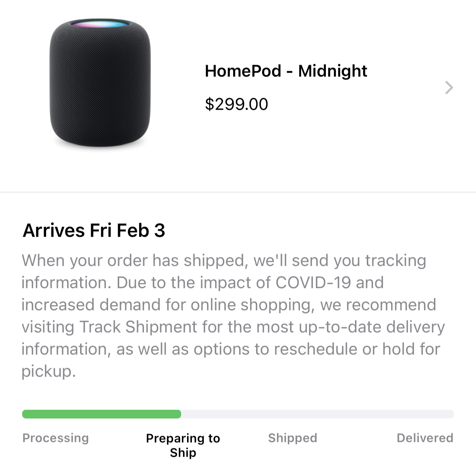The height and width of the screenshot is (474, 476).
Task: Tap the divider line below product row
Action: tap(238, 192)
